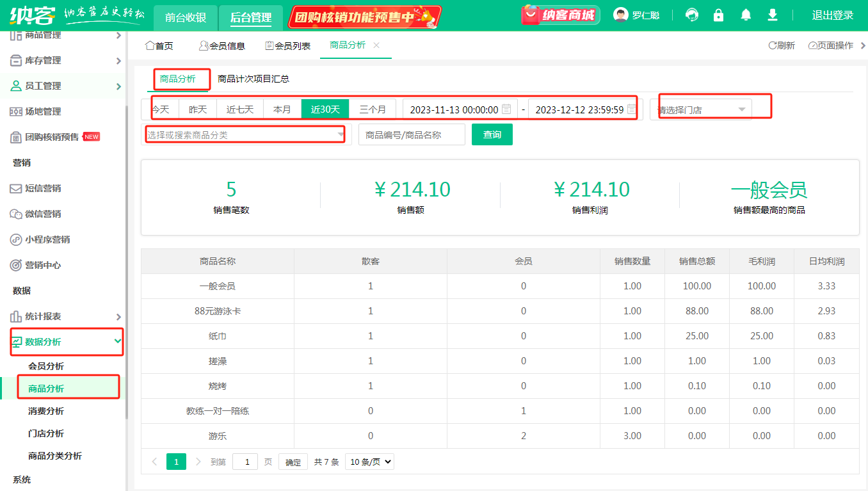Switch to the 前台收银 top tab
The width and height of the screenshot is (868, 491).
tap(186, 17)
